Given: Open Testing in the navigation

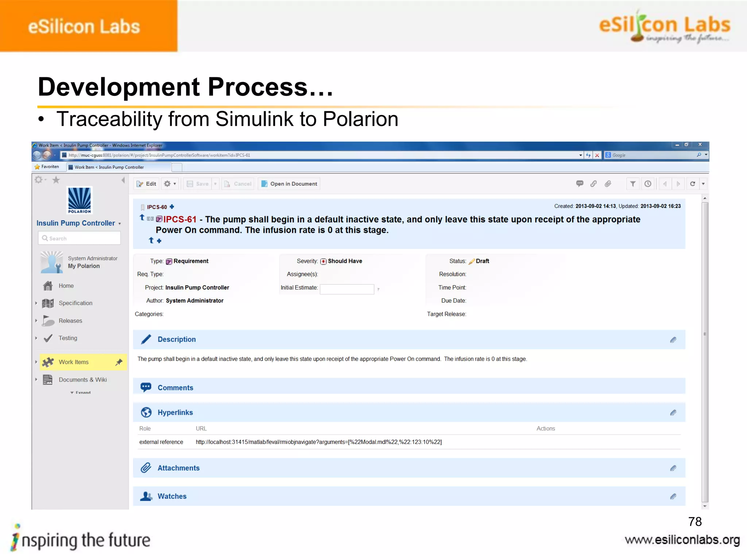Looking at the screenshot, I should point(68,338).
